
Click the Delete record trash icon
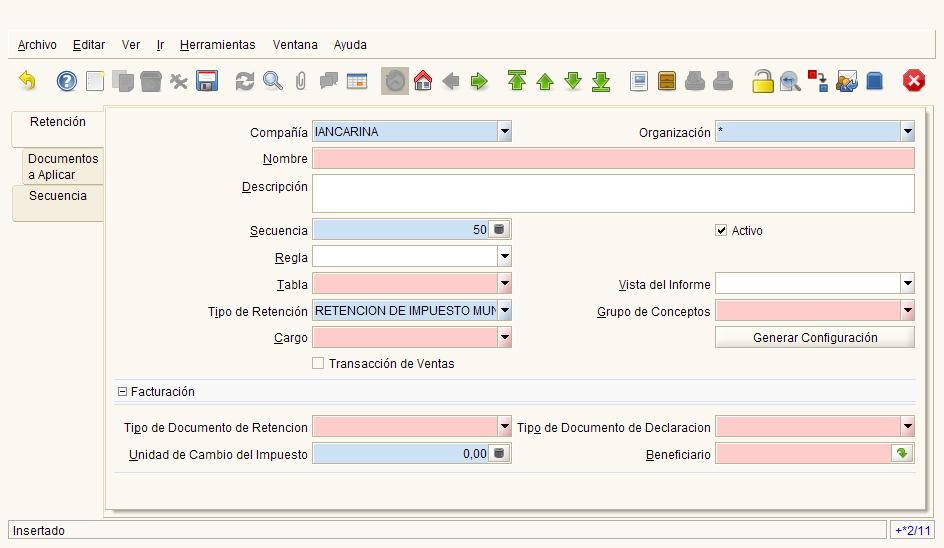151,81
